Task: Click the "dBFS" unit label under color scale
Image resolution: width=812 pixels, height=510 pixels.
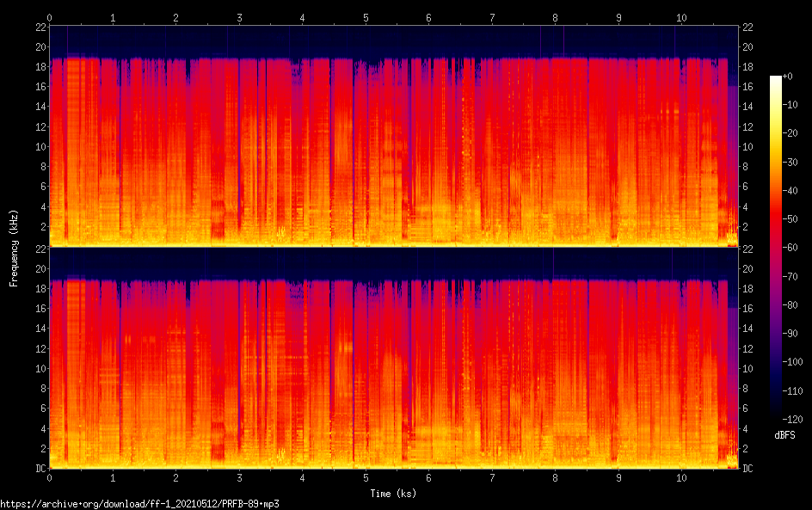Action: point(784,435)
